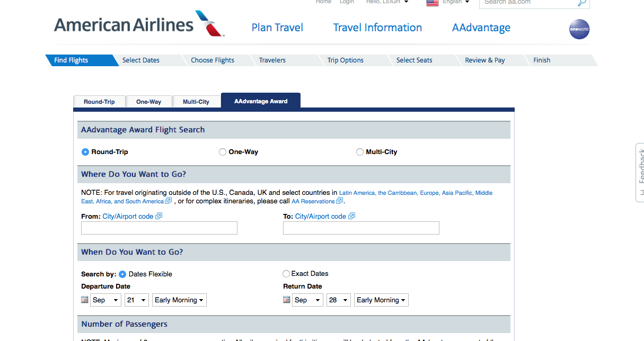This screenshot has height=341, width=644.
Task: Click the US flag language icon
Action: [433, 3]
